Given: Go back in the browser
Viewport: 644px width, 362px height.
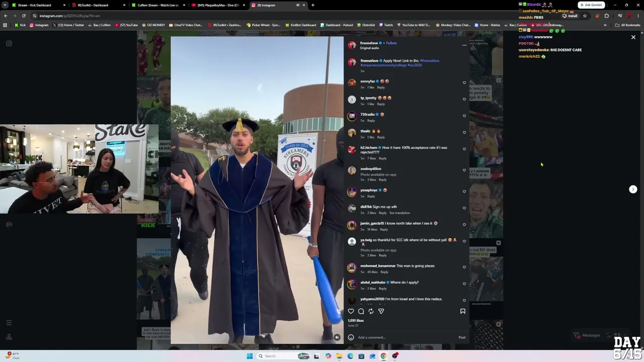Looking at the screenshot, I should [6, 16].
